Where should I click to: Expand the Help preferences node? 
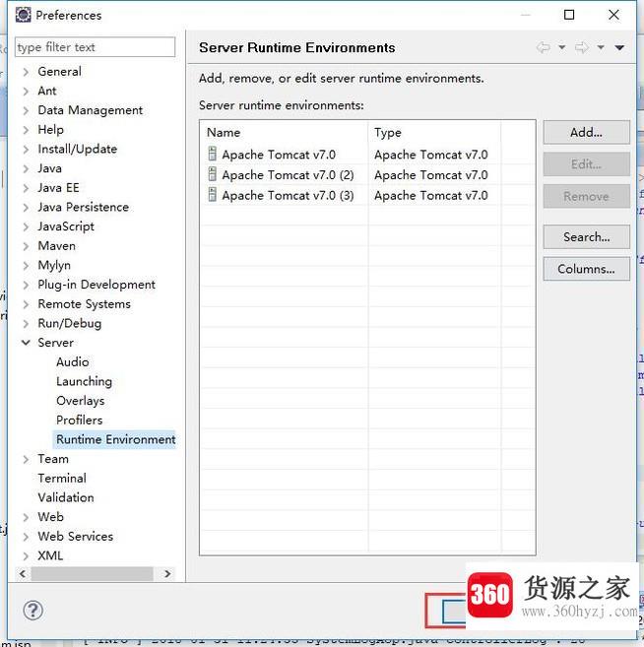[x=26, y=130]
